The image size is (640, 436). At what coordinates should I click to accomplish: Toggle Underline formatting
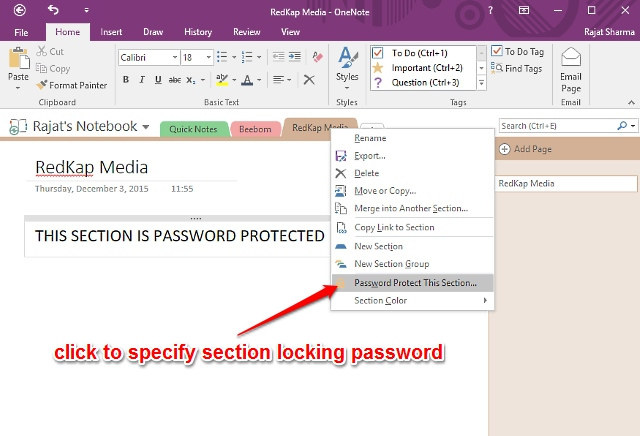coord(158,80)
